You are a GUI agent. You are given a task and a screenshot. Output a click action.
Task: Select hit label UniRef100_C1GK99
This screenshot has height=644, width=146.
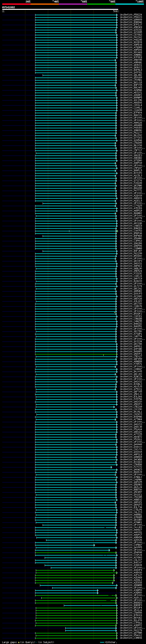click(131, 110)
